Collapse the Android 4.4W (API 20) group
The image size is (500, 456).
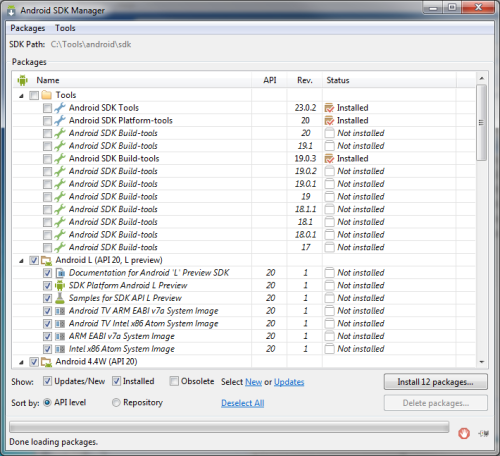pos(22,362)
